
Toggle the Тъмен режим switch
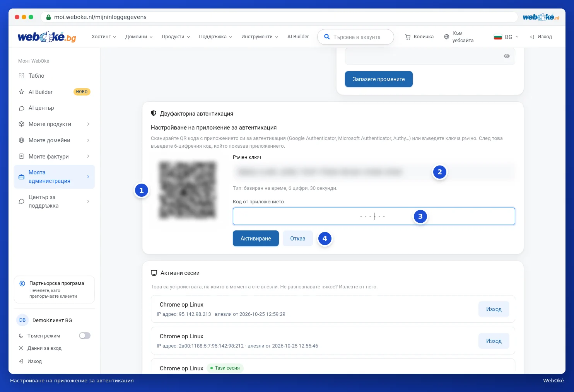[x=85, y=336]
